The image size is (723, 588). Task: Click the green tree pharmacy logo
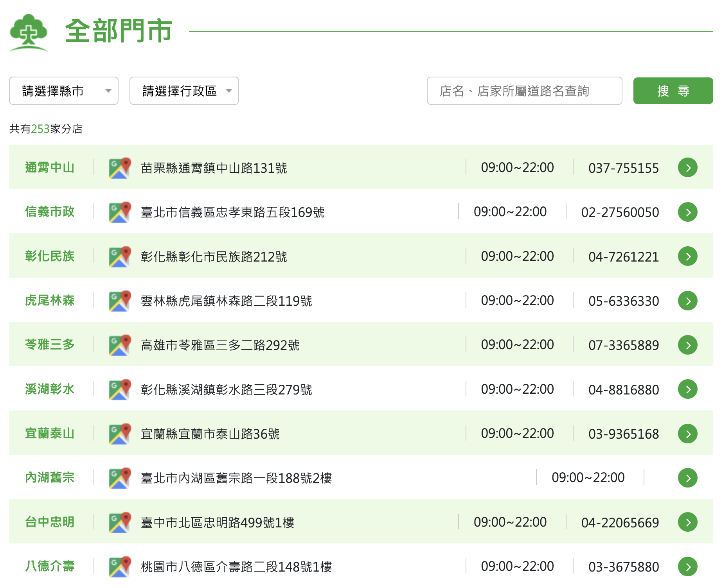29,32
